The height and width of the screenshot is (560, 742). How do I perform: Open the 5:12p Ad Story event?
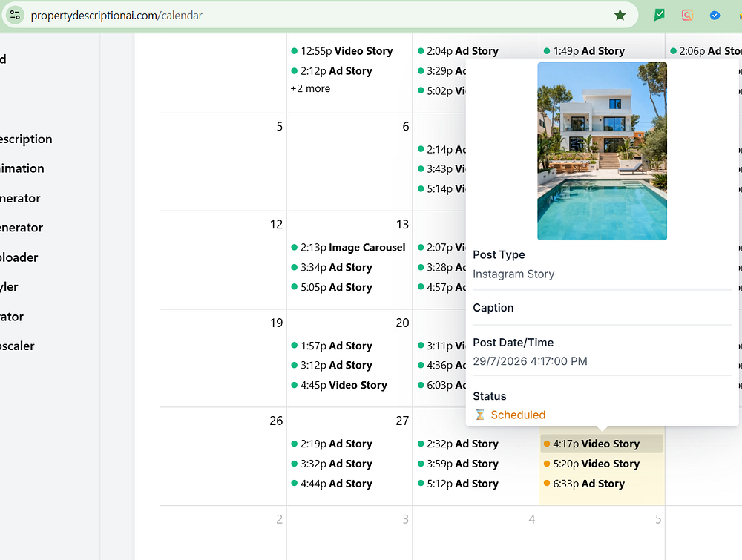475,484
